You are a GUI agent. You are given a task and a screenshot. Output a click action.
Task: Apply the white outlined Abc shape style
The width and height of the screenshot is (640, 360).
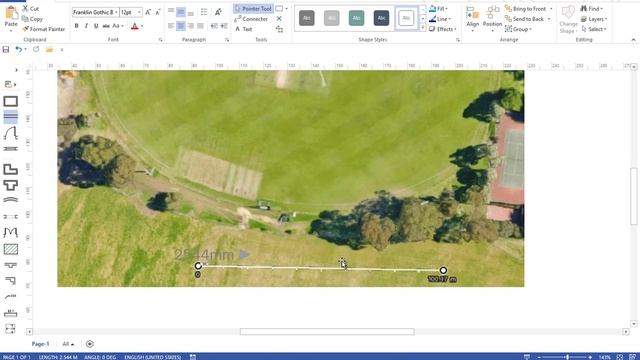406,18
